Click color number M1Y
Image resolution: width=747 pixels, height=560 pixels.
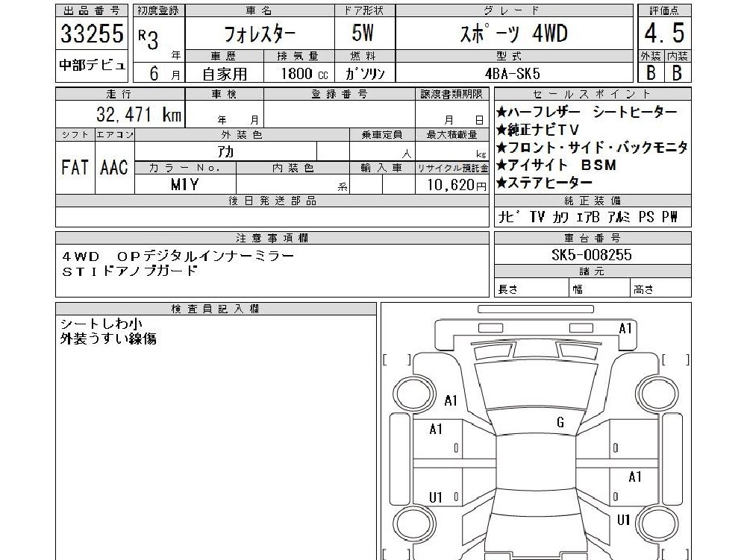[x=184, y=185]
